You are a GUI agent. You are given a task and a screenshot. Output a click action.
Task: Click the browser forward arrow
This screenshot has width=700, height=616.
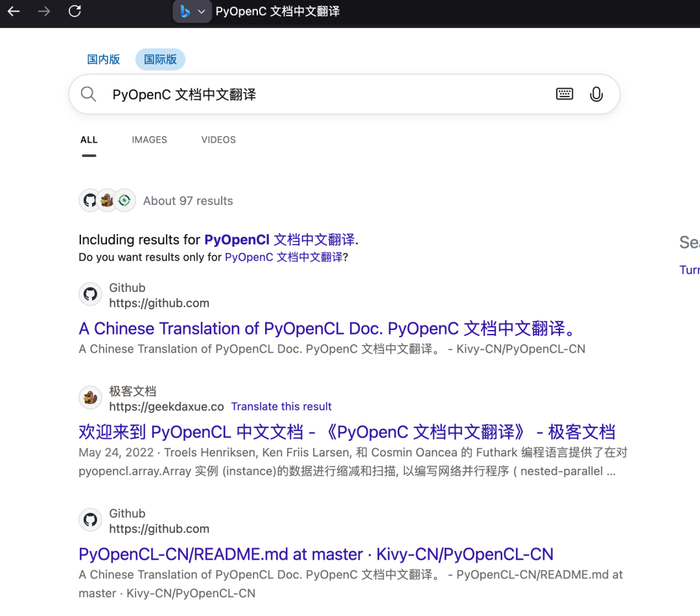44,11
